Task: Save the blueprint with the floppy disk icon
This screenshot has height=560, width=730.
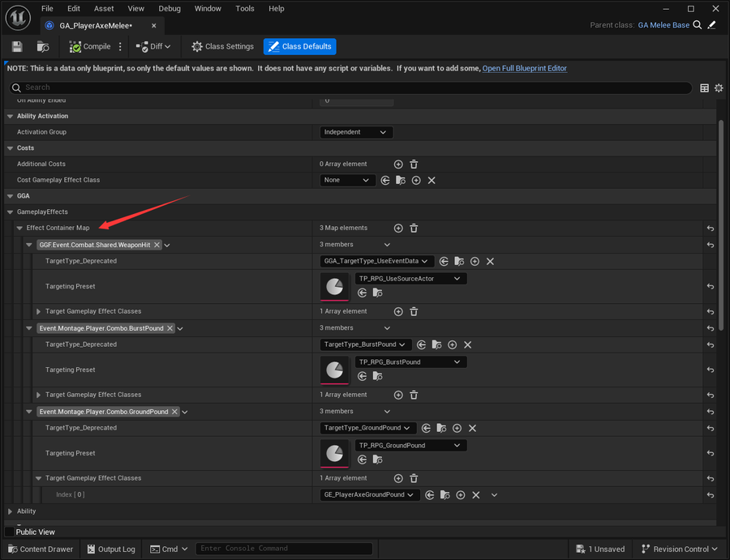Action: point(17,46)
